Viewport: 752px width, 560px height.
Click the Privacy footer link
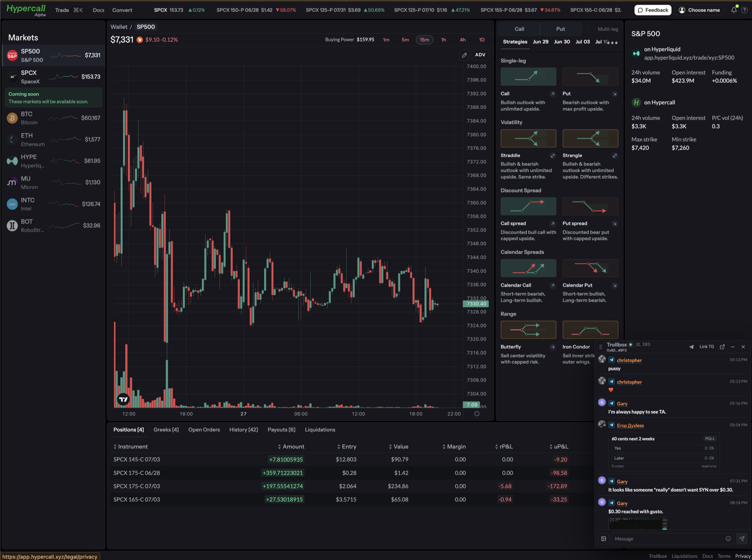743,556
